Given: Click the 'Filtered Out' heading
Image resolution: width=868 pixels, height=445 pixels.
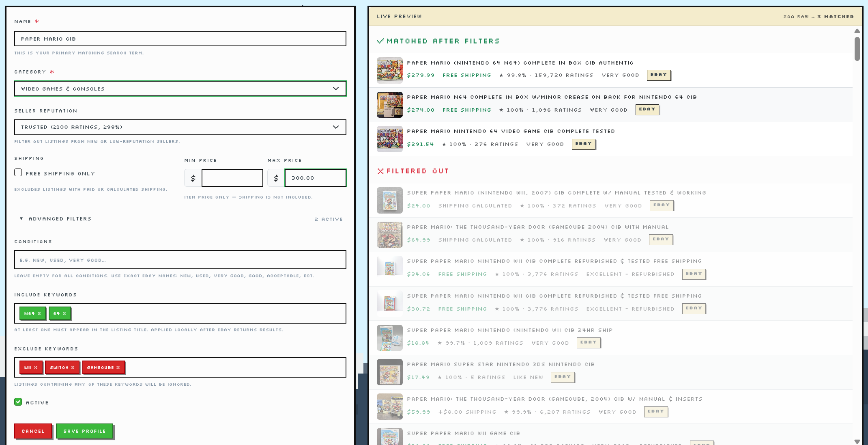Looking at the screenshot, I should [413, 171].
